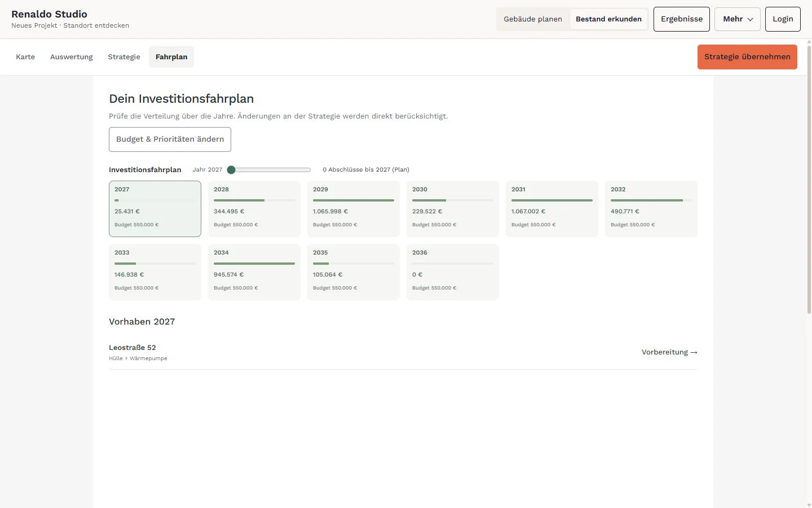The image size is (812, 508).
Task: Click the Login button
Action: click(783, 19)
